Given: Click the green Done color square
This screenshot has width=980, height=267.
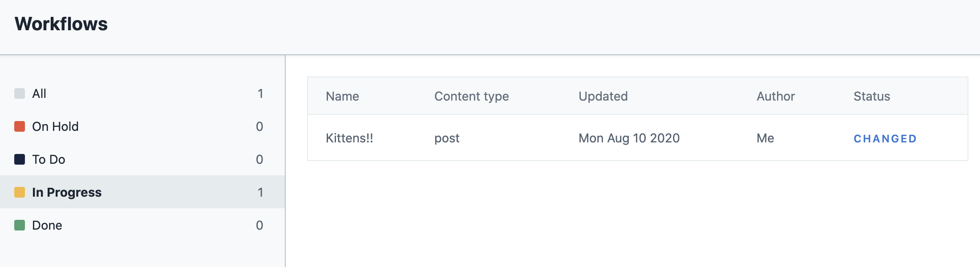Looking at the screenshot, I should pos(20,225).
